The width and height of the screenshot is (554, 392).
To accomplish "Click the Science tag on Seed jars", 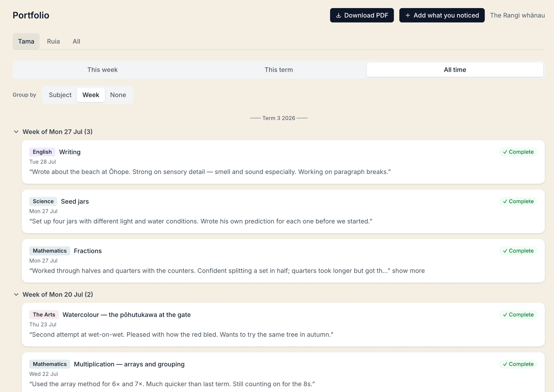I will pos(43,201).
